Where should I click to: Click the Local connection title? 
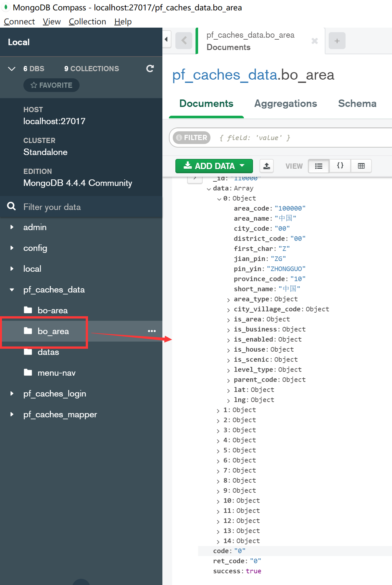click(x=19, y=42)
